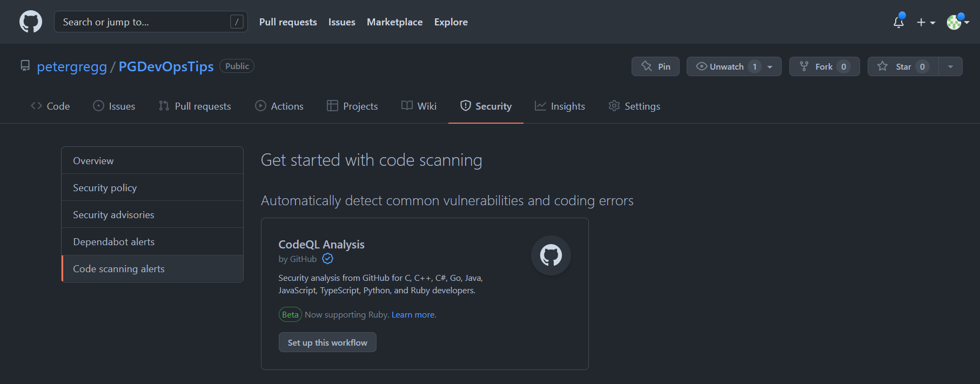Click the Actions play icon
The width and height of the screenshot is (980, 384).
click(x=260, y=106)
